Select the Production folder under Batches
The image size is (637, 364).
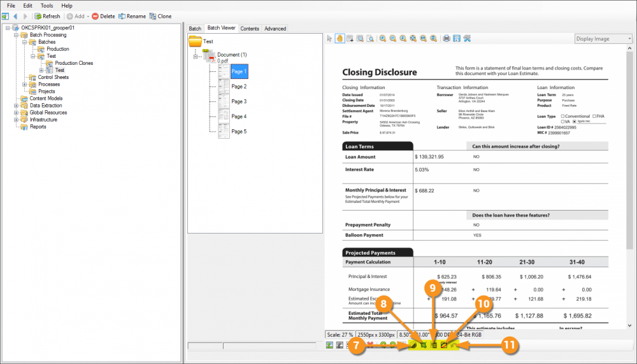coord(58,49)
